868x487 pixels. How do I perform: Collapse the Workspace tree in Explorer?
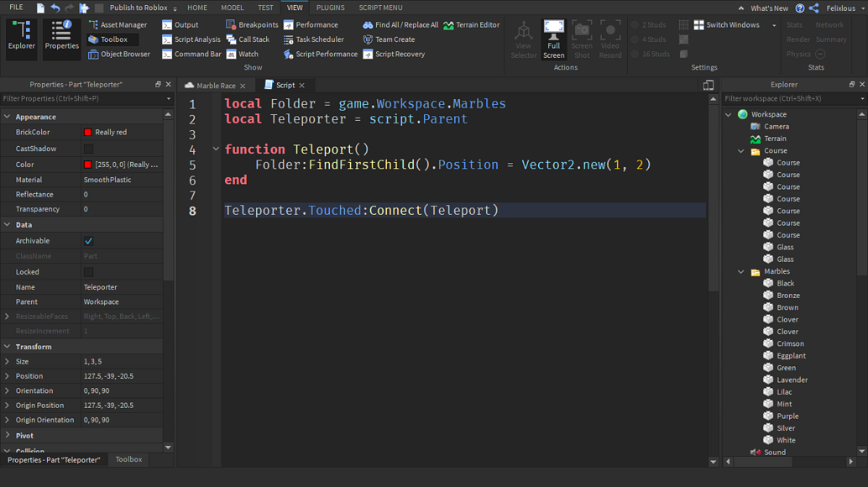pyautogui.click(x=729, y=113)
